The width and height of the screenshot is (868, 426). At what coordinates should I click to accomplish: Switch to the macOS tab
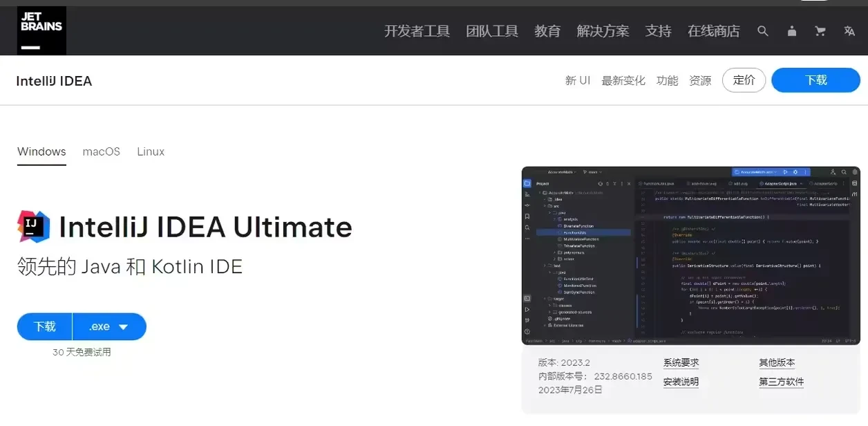tap(102, 151)
